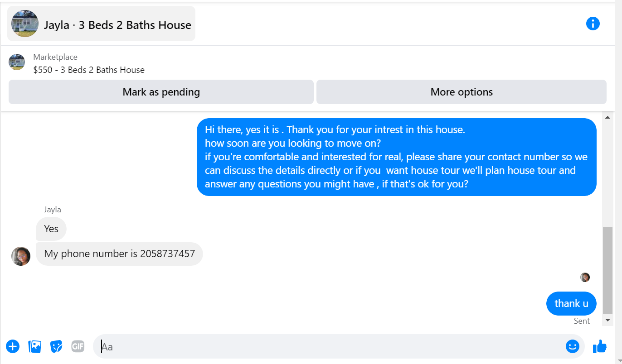Select the phone number message bubble
The width and height of the screenshot is (622, 364).
pos(119,254)
